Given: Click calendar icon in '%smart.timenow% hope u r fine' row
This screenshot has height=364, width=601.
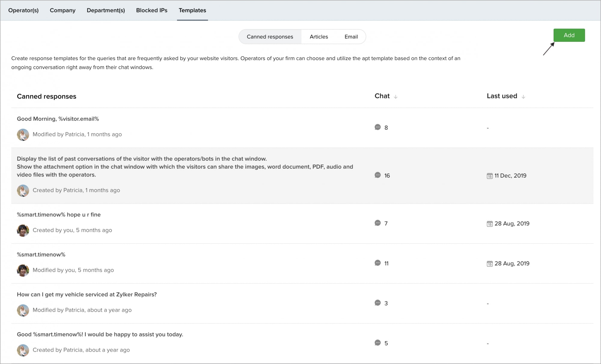Looking at the screenshot, I should pos(490,224).
